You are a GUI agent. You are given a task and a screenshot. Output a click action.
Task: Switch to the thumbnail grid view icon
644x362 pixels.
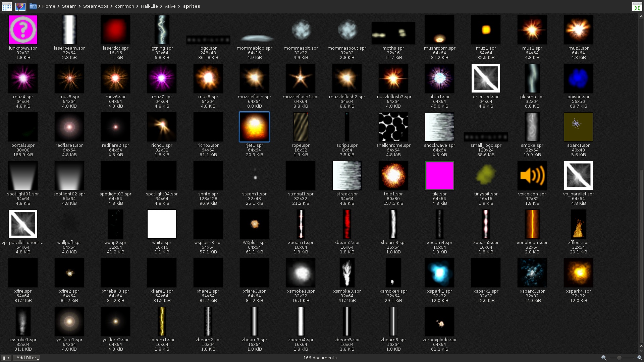tap(7, 6)
